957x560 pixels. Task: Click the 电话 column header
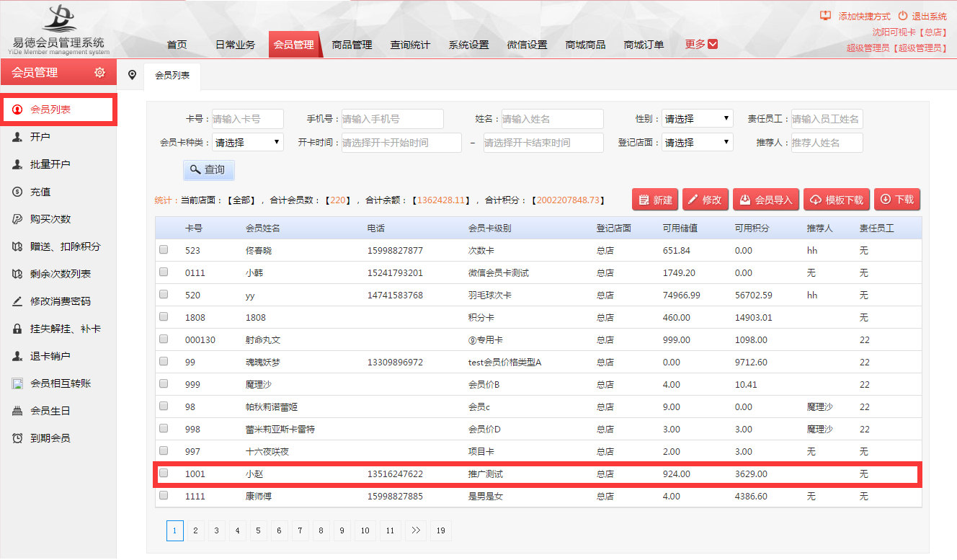pyautogui.click(x=375, y=228)
